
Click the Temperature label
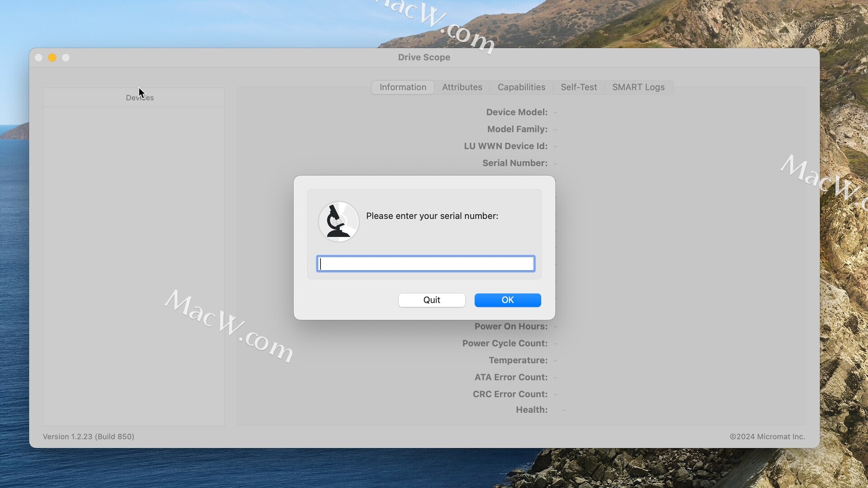(518, 360)
